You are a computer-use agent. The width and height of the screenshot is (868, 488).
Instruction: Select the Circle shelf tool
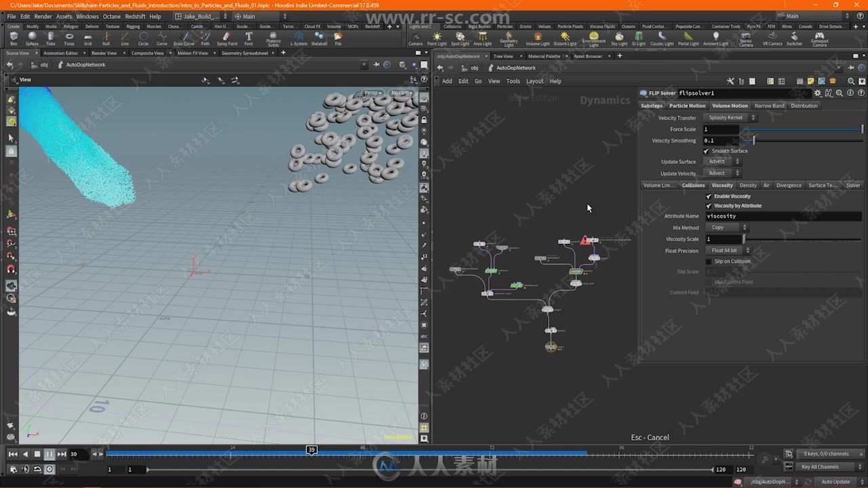tap(143, 39)
